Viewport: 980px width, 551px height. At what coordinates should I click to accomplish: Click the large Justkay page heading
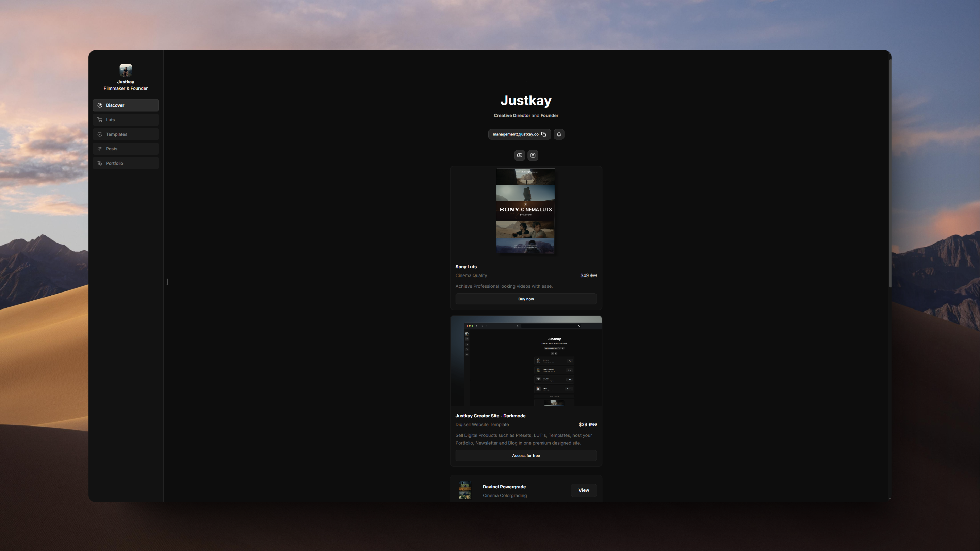pyautogui.click(x=526, y=100)
